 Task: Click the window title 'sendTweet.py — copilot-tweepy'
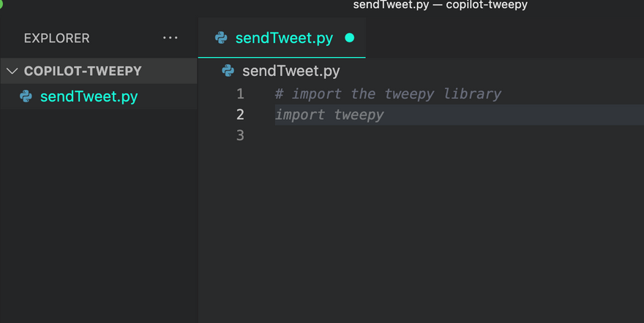click(x=440, y=5)
